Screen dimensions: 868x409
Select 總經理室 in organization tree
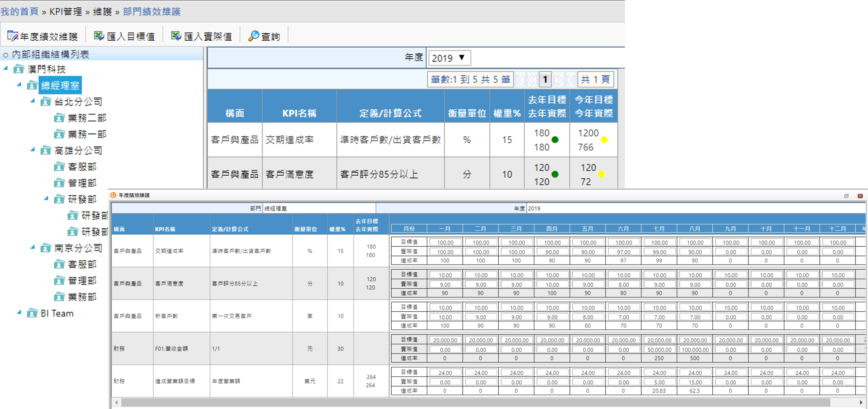coord(60,85)
